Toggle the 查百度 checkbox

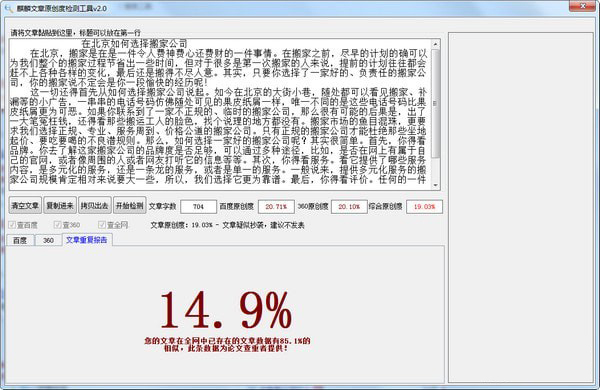coord(23,225)
